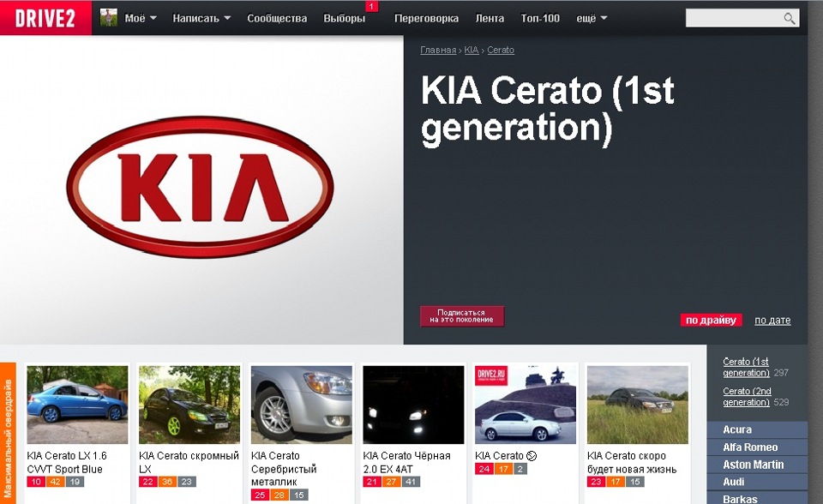Select the Acura brand in sidebar

point(757,429)
